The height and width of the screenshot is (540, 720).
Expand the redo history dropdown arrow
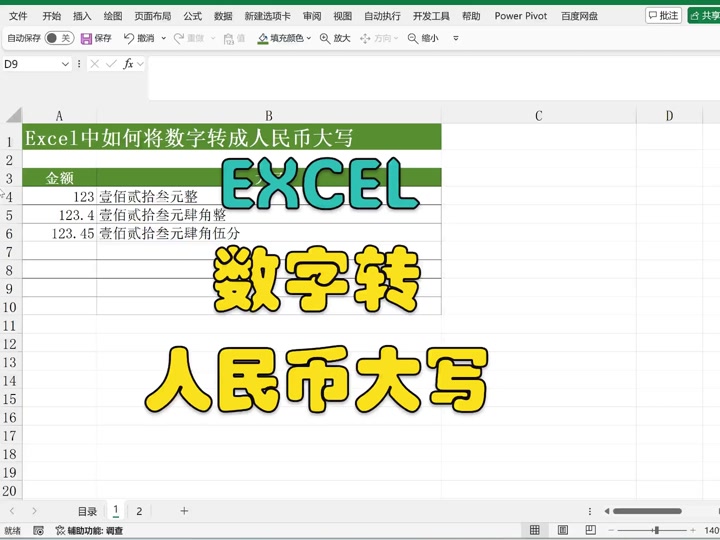click(213, 39)
